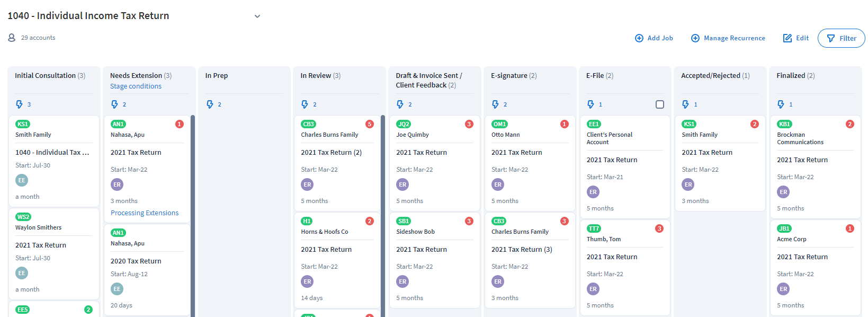868x317 pixels.
Task: Open the Filter options
Action: 841,38
